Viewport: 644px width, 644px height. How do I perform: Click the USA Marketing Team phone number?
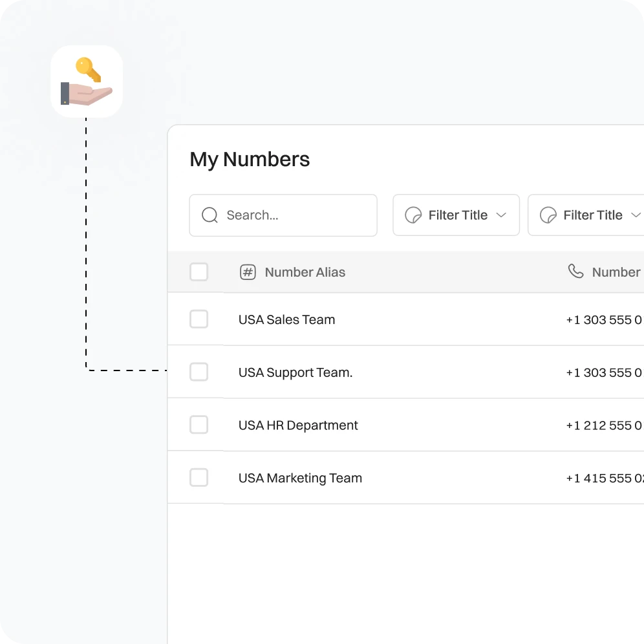coord(605,478)
